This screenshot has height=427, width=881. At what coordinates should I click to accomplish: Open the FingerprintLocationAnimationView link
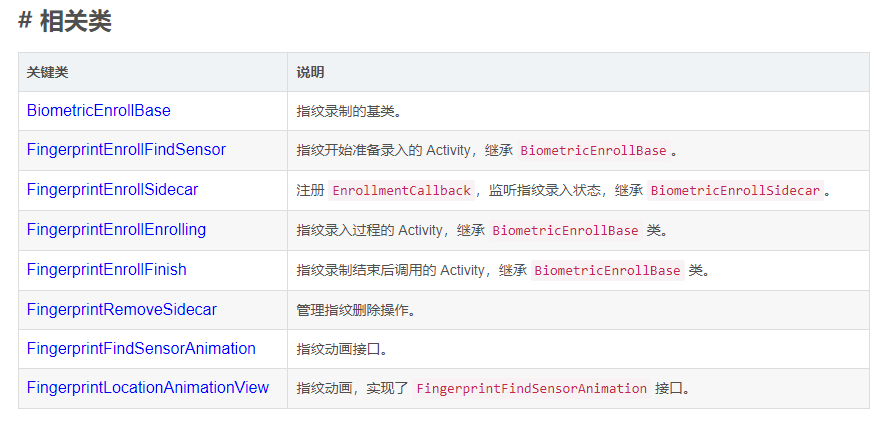(x=148, y=388)
